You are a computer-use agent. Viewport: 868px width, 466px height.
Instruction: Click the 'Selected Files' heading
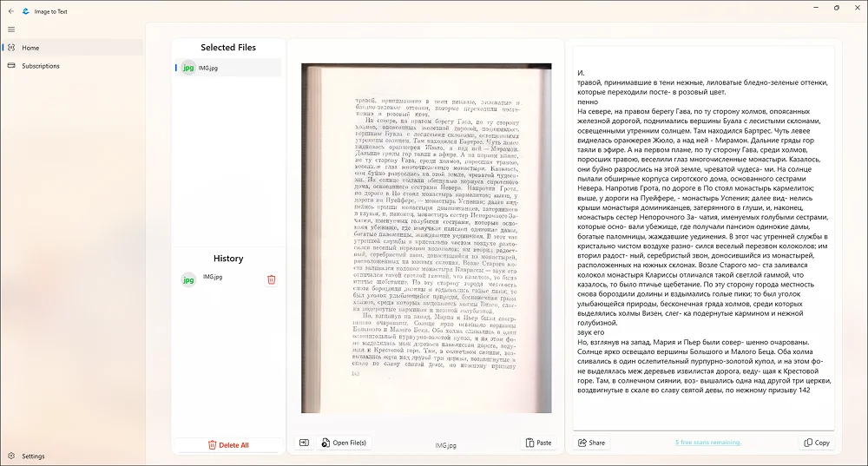click(228, 48)
